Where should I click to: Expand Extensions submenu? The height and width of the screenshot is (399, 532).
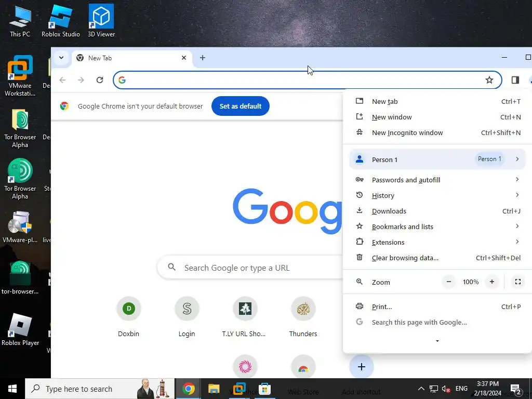coord(437,242)
